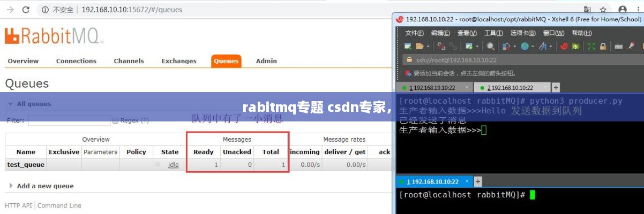Click the add-session bookmark arrow icon in Xshell
Screen dimensions: 644x214
click(409, 73)
